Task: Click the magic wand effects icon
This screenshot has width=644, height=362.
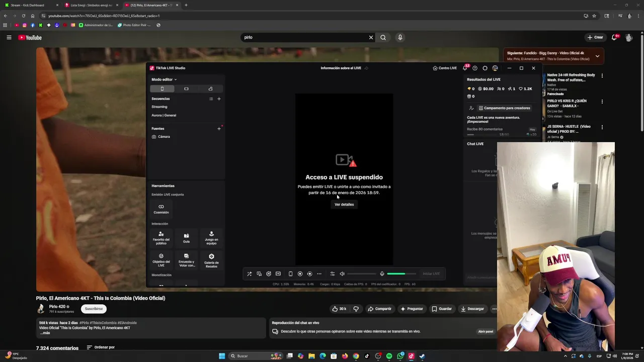Action: click(249, 274)
